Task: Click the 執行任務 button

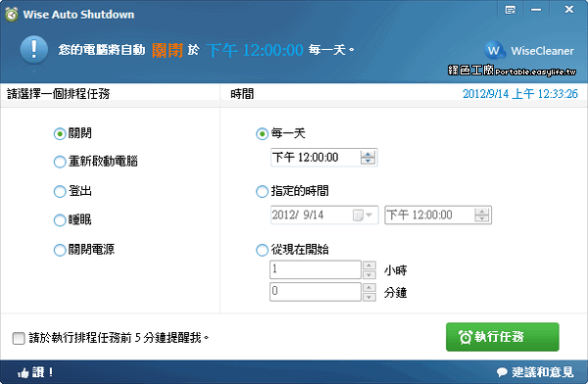Action: [502, 337]
